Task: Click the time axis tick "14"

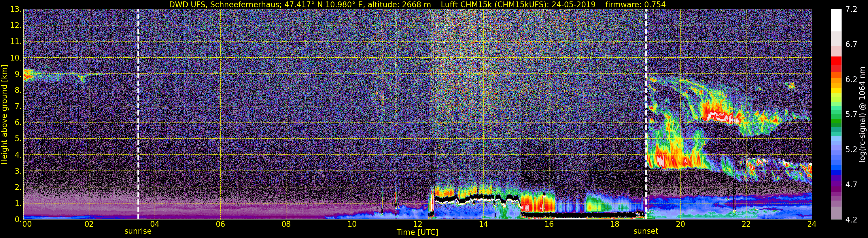Action: coord(483,224)
